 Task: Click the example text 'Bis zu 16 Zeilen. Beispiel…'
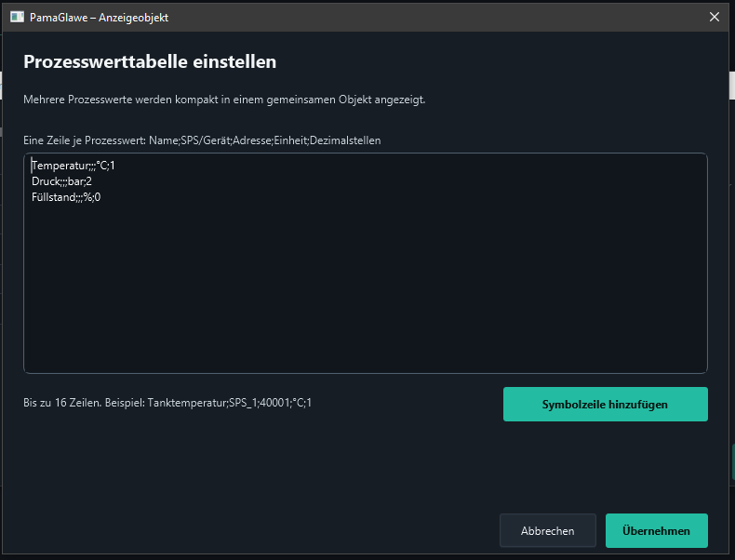pos(167,403)
